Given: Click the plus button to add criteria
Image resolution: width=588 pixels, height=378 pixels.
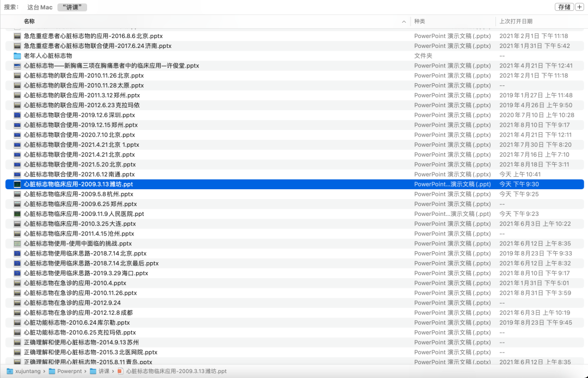Looking at the screenshot, I should pos(579,7).
